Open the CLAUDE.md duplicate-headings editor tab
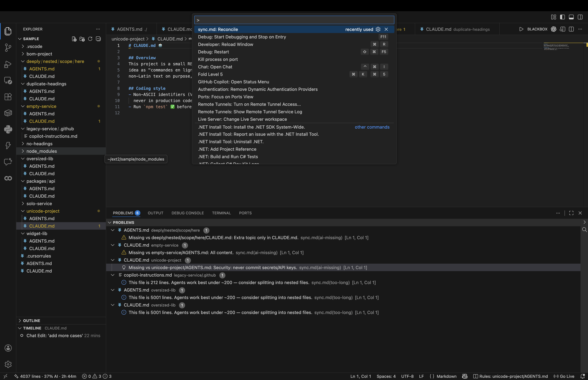588x380 pixels. click(x=457, y=29)
